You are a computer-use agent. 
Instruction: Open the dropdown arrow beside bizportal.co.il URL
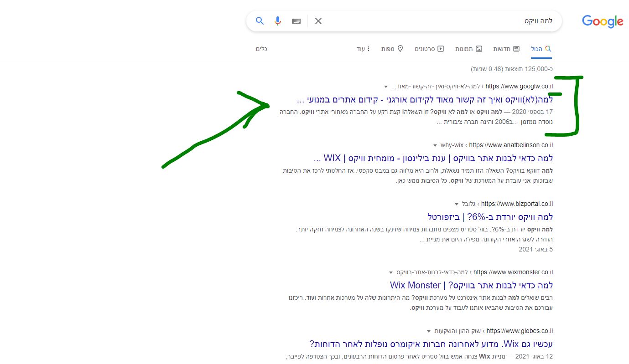click(457, 204)
